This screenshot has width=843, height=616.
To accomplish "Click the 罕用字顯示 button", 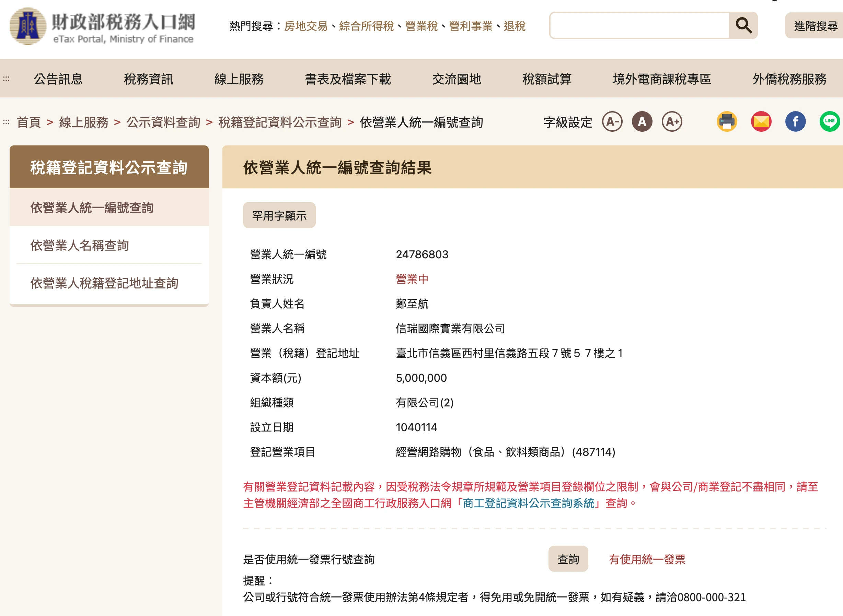I will point(279,215).
